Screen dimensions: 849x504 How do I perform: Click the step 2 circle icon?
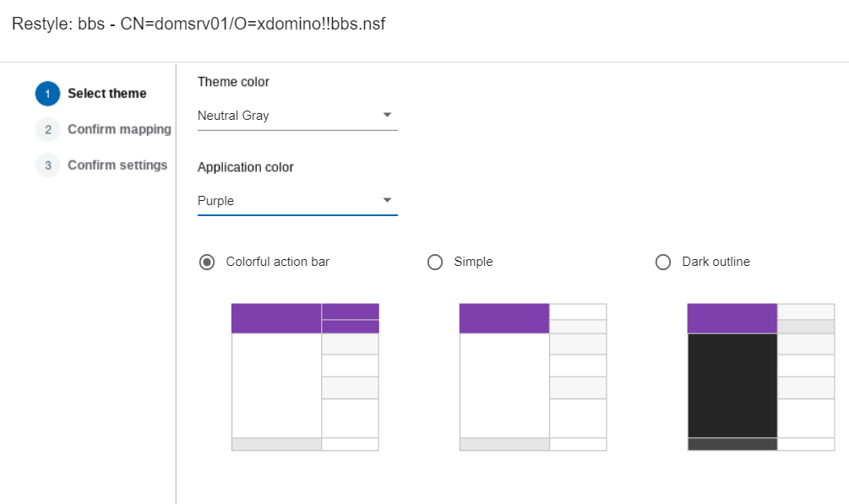coord(47,129)
